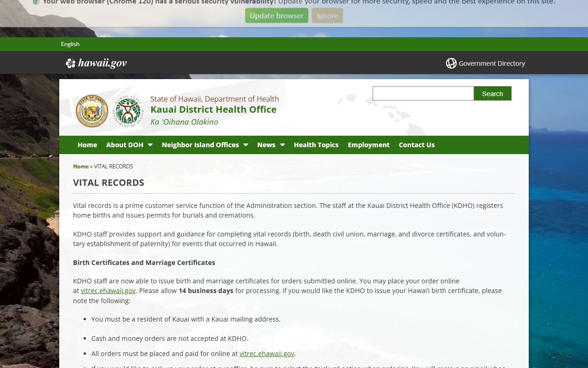Open Health Topics menu item
588x368 pixels.
(x=316, y=145)
